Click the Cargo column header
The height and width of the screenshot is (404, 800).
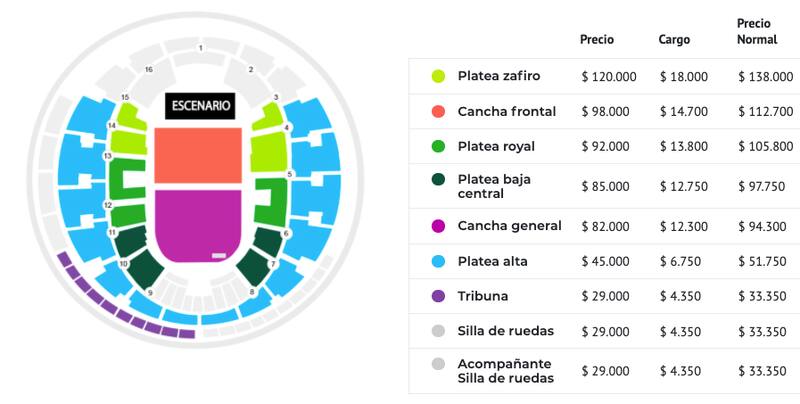coord(674,40)
